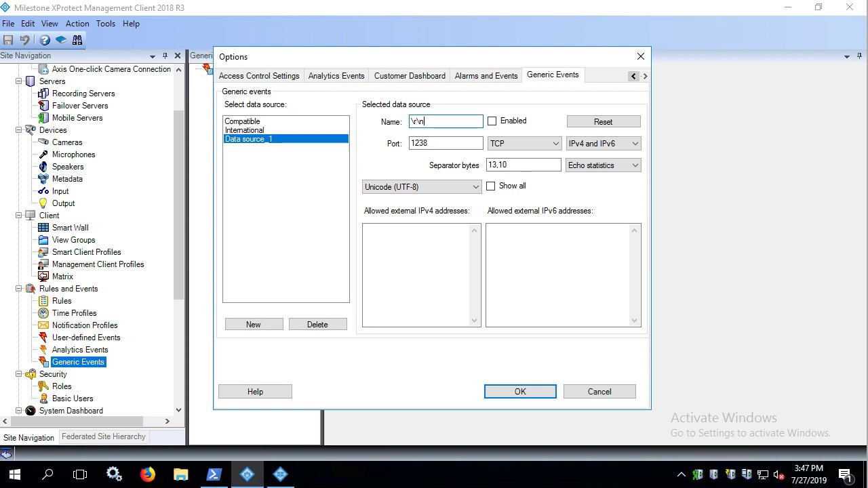Screen dimensions: 868x488
Task: Open the View menu
Action: pyautogui.click(x=50, y=24)
